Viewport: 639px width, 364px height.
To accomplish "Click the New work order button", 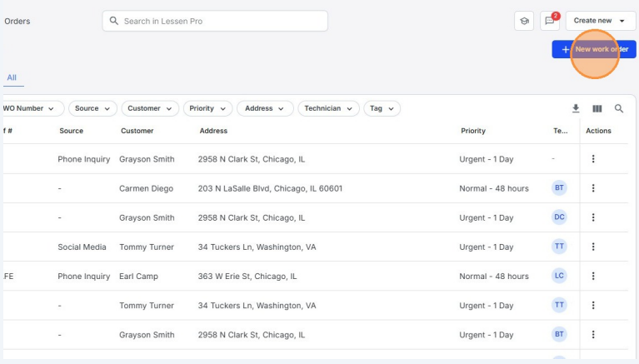I will (593, 49).
